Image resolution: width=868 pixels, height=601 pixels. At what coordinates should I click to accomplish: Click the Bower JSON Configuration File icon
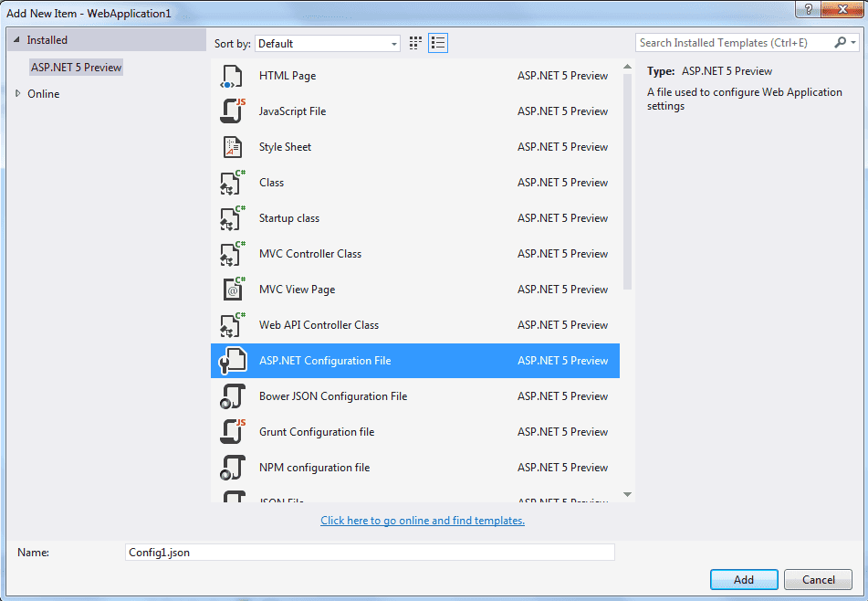[x=233, y=396]
